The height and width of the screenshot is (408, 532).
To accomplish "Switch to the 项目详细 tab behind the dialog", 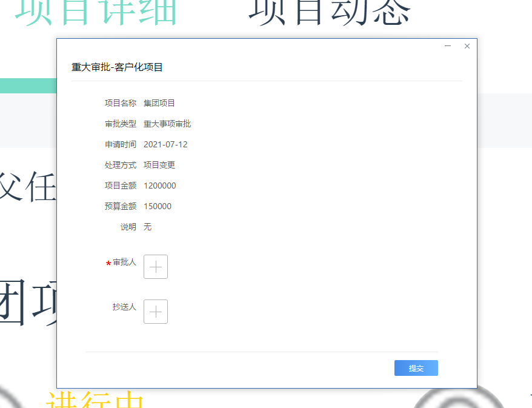I will pyautogui.click(x=96, y=13).
